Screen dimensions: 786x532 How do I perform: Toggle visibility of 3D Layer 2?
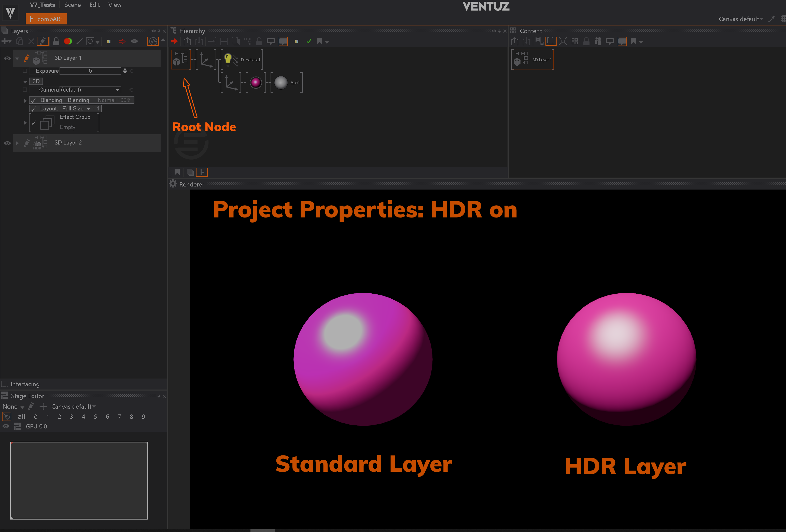7,143
